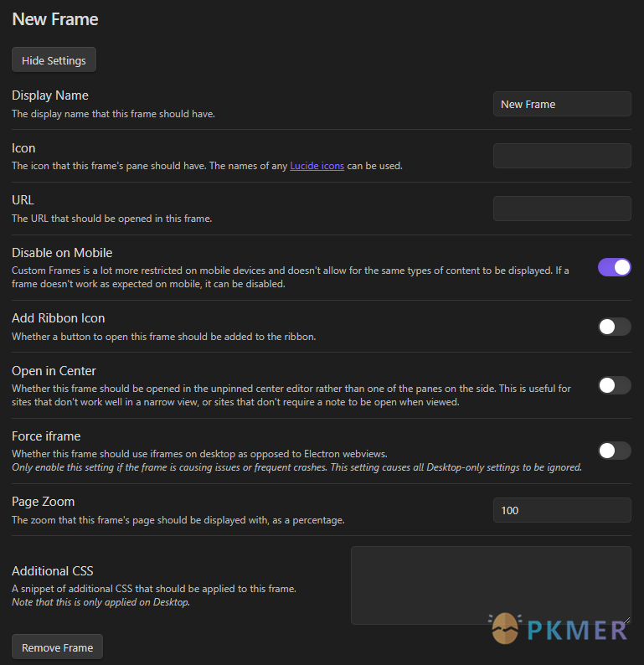Click the PKMER logo icon
Screen dimensions: 644x665
tap(505, 628)
